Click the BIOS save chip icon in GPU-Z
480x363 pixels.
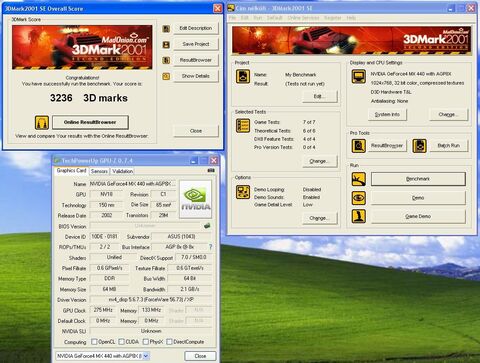point(207,226)
